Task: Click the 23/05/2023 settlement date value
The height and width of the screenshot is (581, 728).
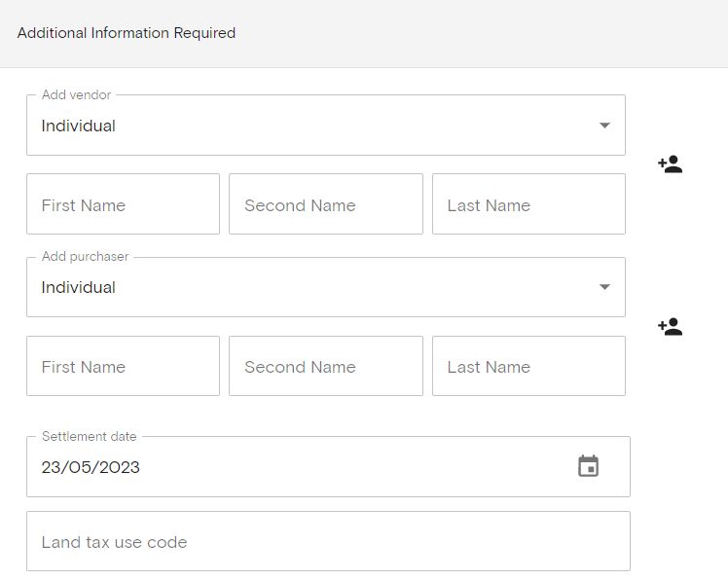Action: point(91,467)
